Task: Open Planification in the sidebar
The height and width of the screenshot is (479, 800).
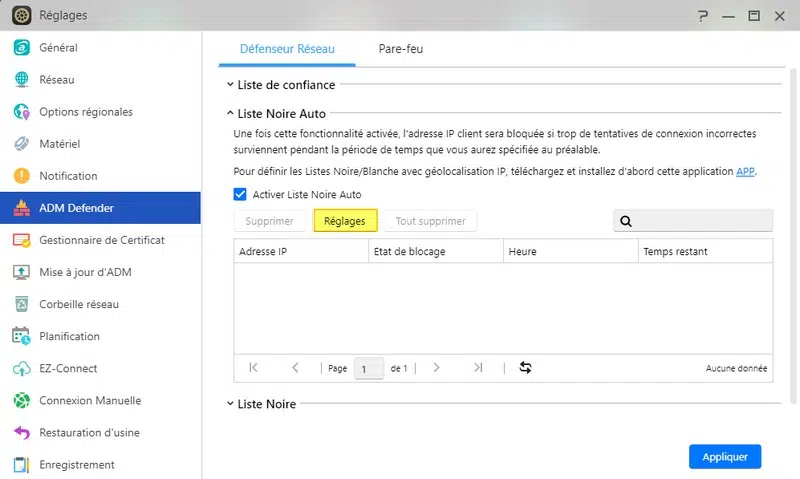Action: coord(101,336)
